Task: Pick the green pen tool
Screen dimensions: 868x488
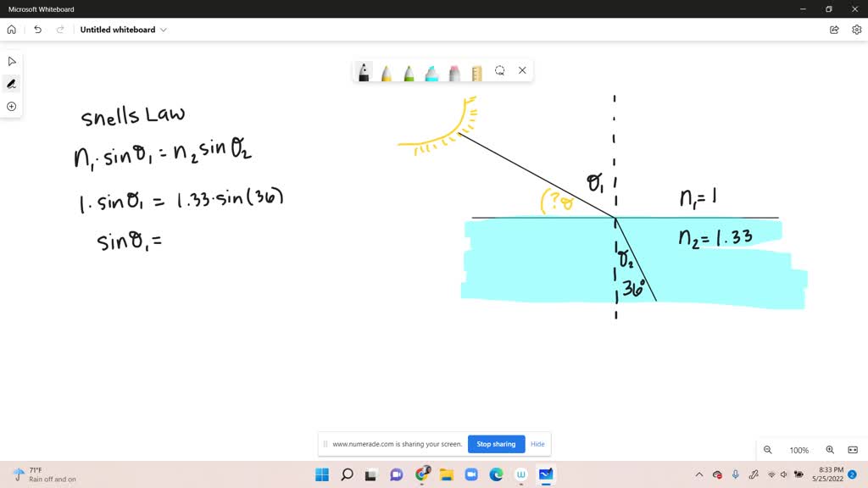Action: click(409, 72)
